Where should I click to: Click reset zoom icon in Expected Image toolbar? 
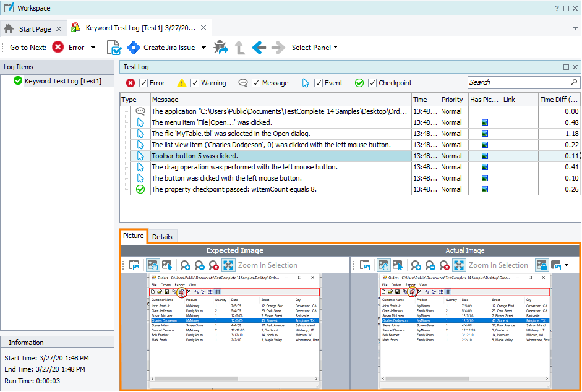(213, 265)
